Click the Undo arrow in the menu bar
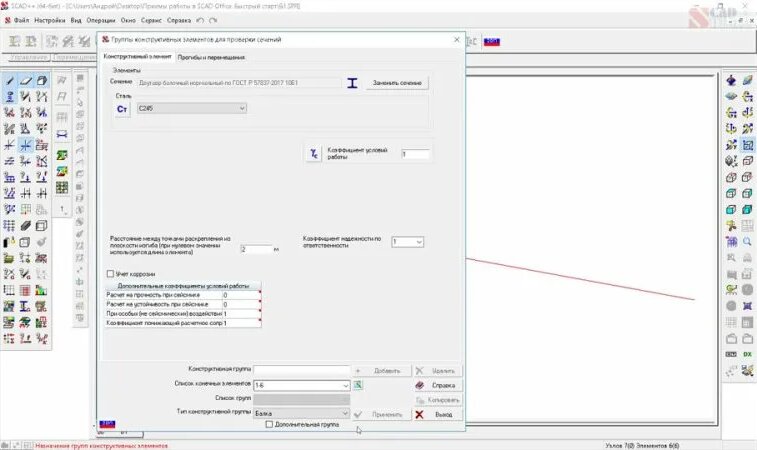 [200, 20]
